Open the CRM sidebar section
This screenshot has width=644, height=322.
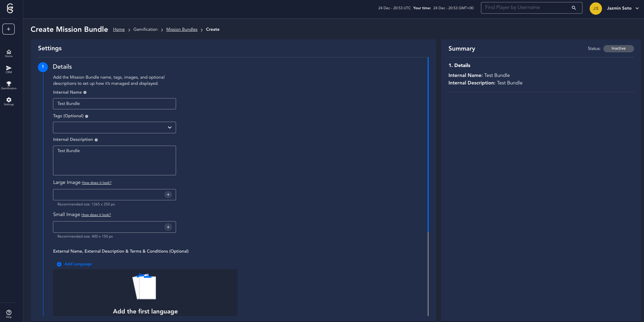pyautogui.click(x=9, y=69)
